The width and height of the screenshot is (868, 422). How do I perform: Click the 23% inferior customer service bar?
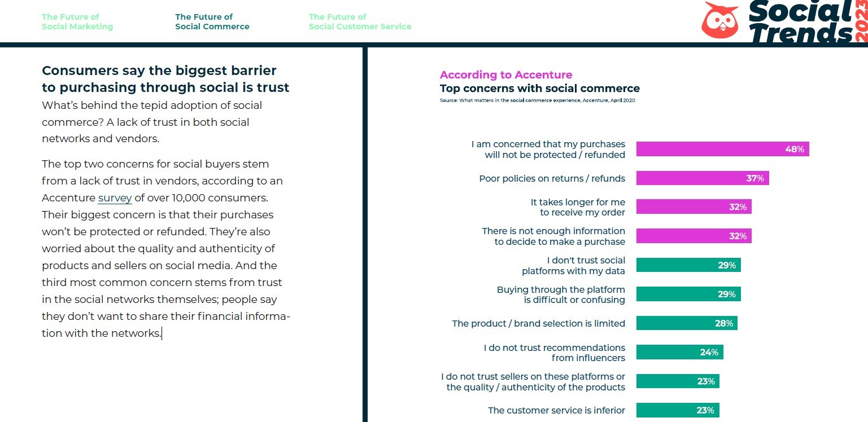[678, 410]
